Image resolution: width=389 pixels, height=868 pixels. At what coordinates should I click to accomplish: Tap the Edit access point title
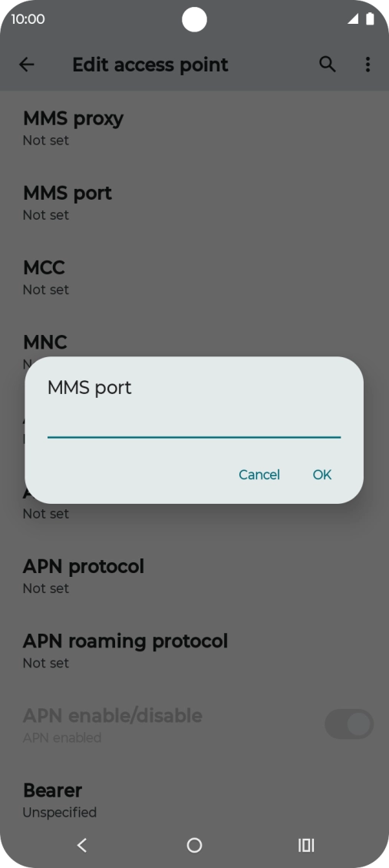click(150, 65)
